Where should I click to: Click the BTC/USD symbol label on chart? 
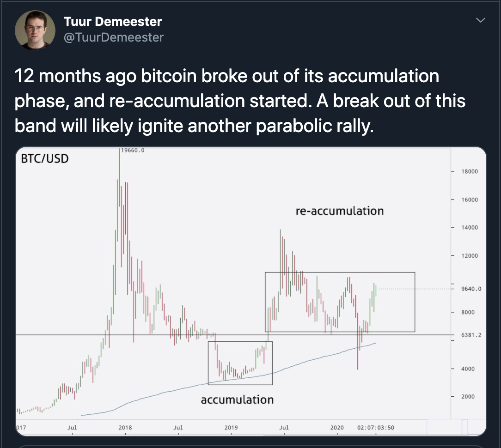[45, 159]
